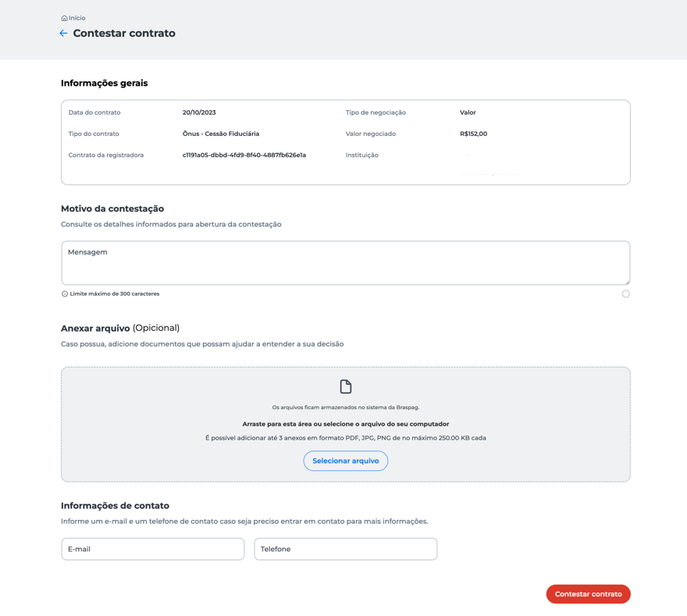Viewport: 687px width, 616px height.
Task: Click the circular character counter indicator
Action: (x=625, y=294)
